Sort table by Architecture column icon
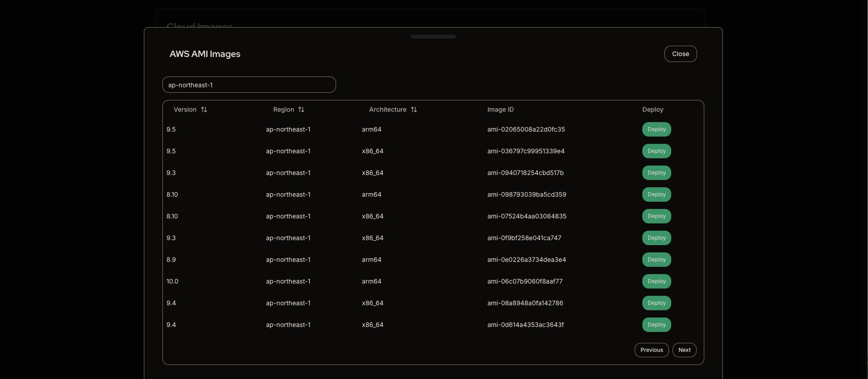 (414, 109)
